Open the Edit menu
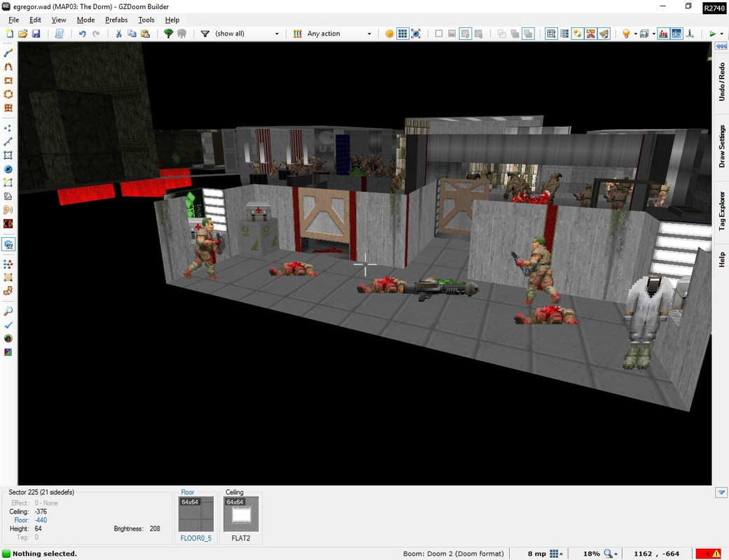The image size is (729, 560). click(x=35, y=20)
